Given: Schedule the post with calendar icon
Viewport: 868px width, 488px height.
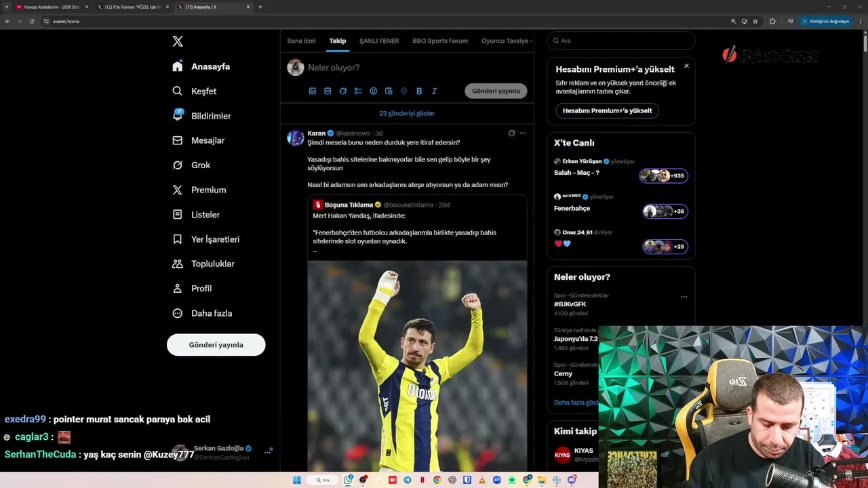Looking at the screenshot, I should (x=389, y=91).
